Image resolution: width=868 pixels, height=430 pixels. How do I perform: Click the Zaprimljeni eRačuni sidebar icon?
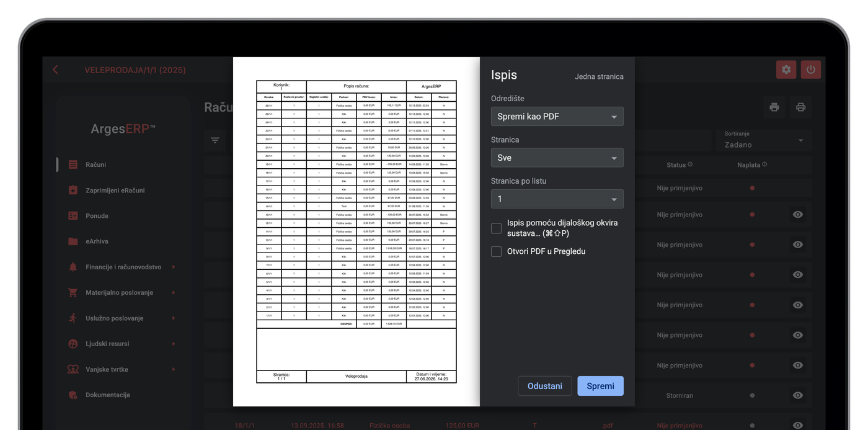pos(73,190)
